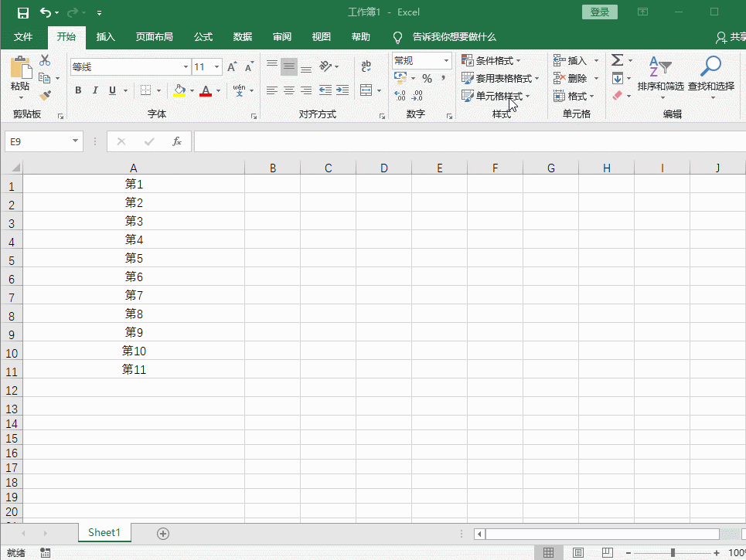Select the Sheet1 tab

tap(104, 532)
